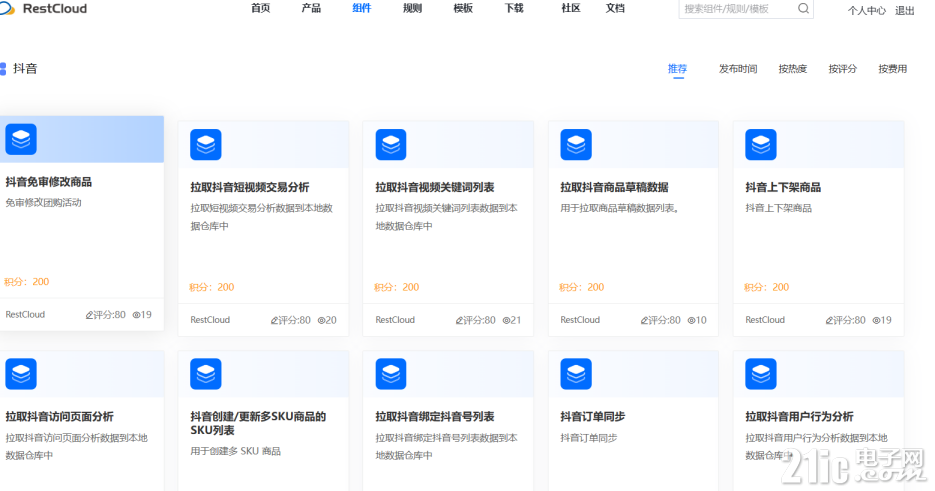935x491 pixels.
Task: Click 评分:80 on 拉取抖音商品草稿数据 card
Action: tap(660, 320)
